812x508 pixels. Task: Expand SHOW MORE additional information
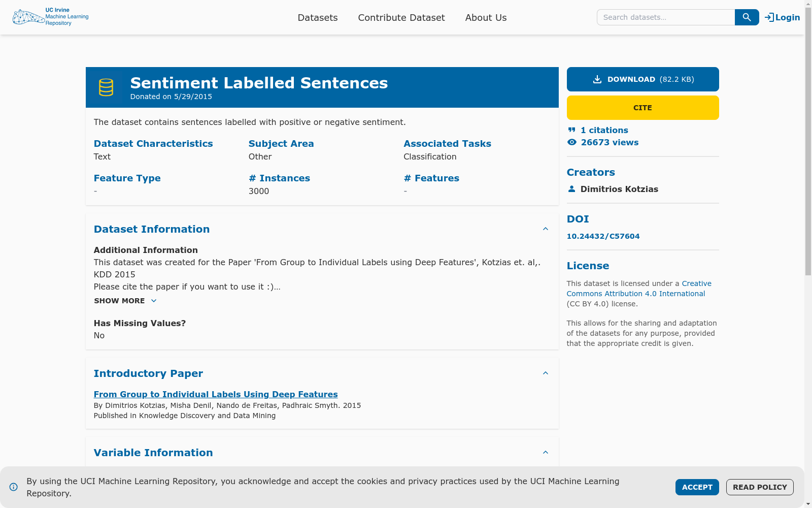pyautogui.click(x=126, y=301)
